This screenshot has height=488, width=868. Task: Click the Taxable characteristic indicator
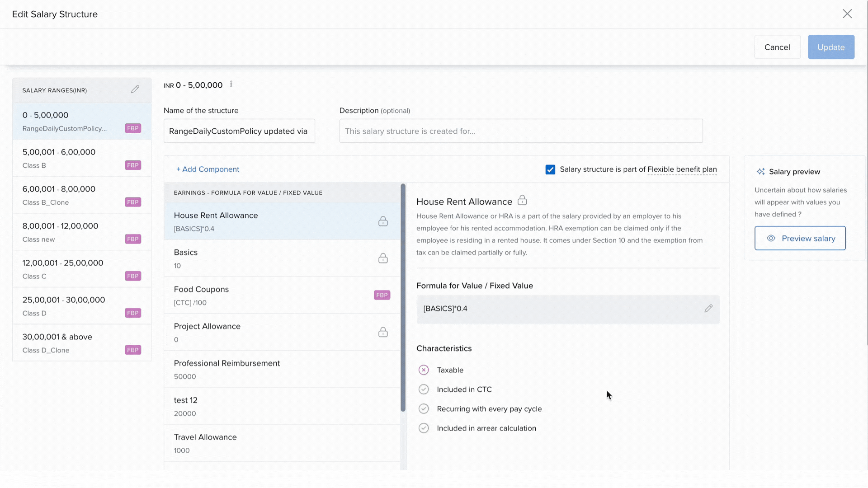tap(424, 370)
